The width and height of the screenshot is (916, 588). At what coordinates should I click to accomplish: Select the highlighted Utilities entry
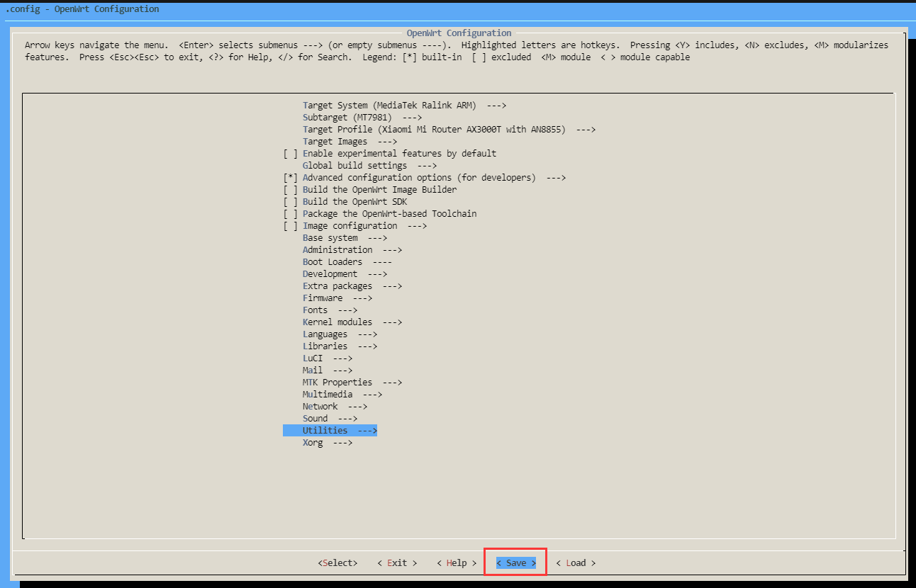[330, 431]
